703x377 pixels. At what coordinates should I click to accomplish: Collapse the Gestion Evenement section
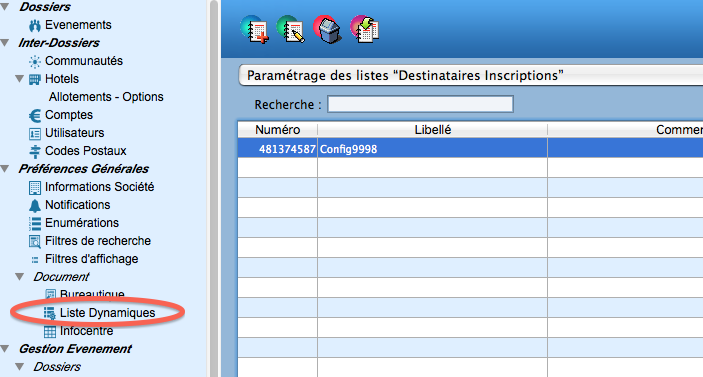(x=5, y=348)
